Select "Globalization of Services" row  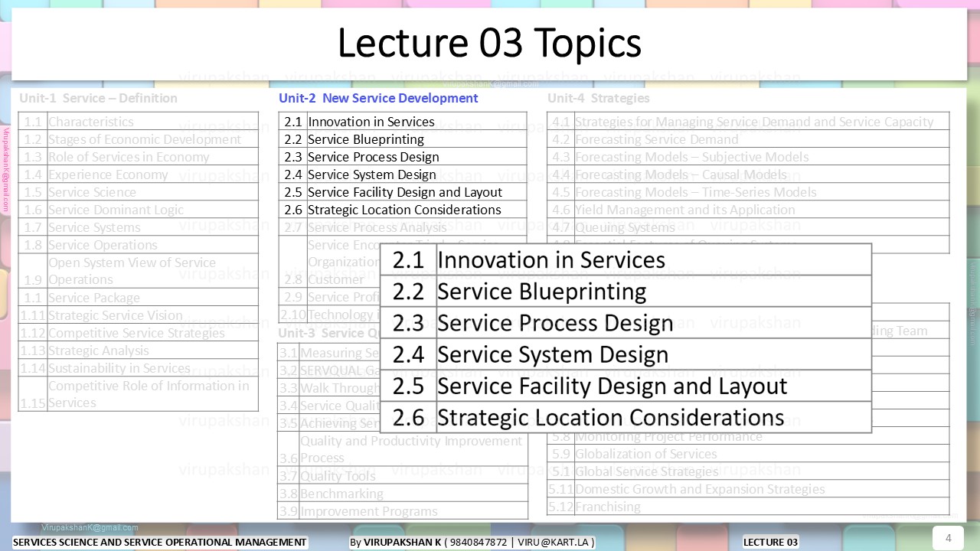tap(749, 454)
